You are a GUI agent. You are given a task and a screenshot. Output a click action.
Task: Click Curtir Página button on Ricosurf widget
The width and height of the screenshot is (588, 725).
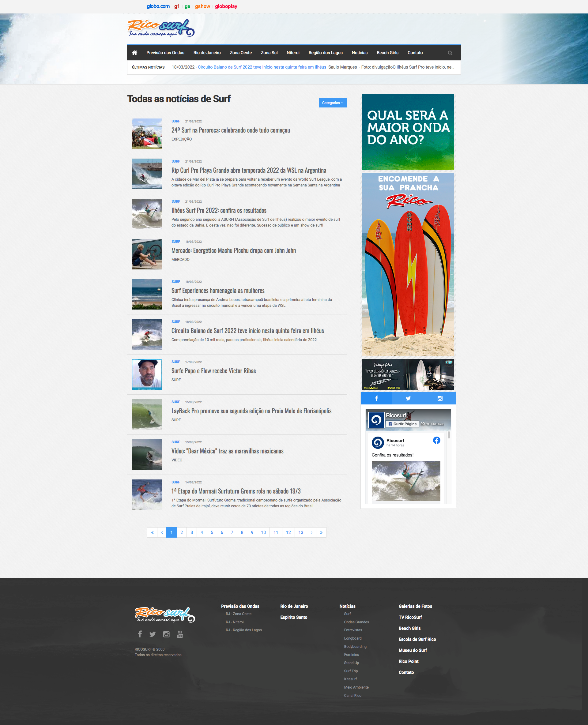(402, 424)
